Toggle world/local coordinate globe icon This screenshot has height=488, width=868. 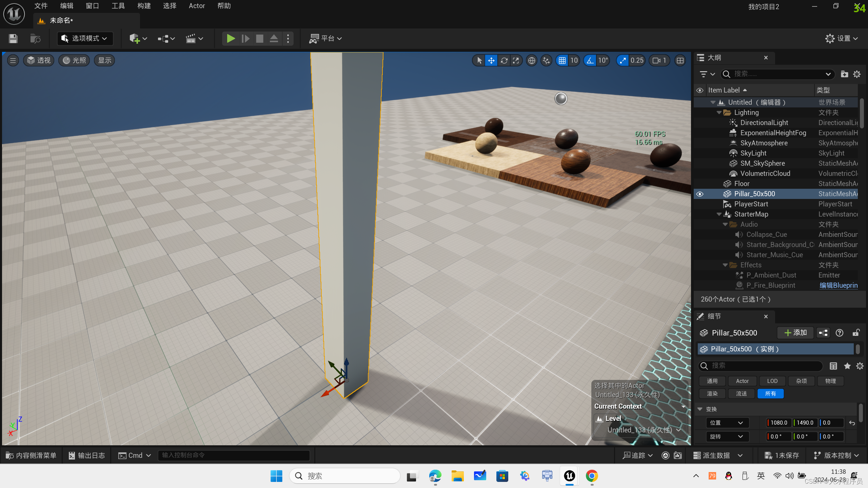click(532, 60)
